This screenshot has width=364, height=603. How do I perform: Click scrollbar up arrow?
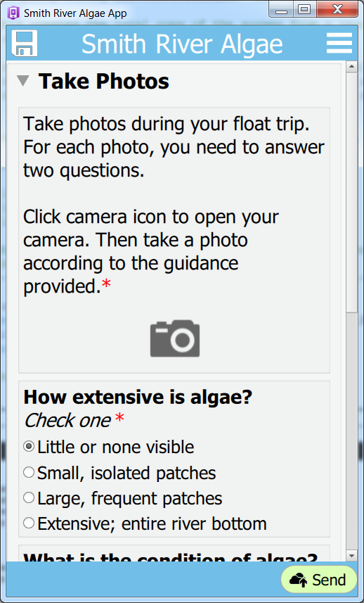pos(352,68)
